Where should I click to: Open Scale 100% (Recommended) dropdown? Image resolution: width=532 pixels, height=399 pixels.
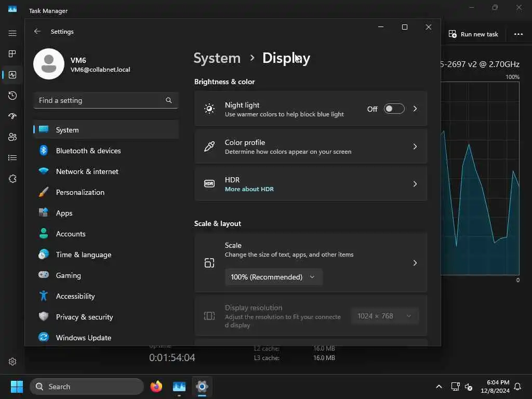click(x=273, y=277)
